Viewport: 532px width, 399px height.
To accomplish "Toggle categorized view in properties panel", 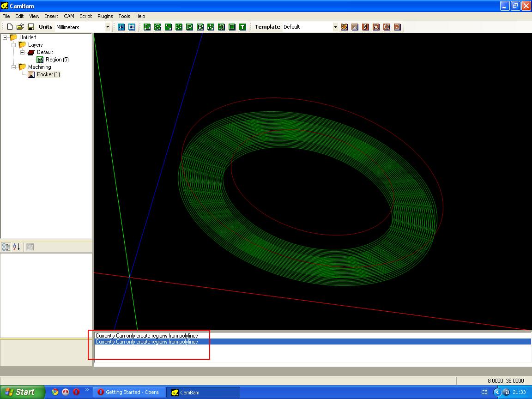I will coord(6,247).
